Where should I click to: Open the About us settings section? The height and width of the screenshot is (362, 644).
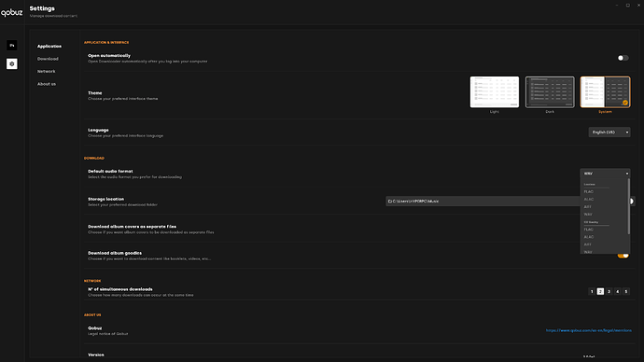click(x=47, y=84)
